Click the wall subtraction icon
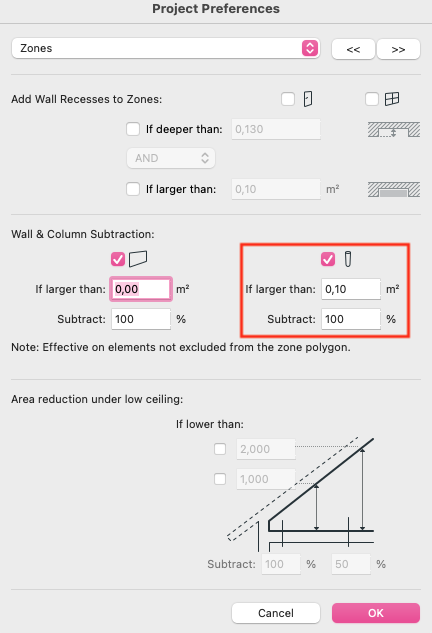This screenshot has height=633, width=432. pyautogui.click(x=138, y=259)
